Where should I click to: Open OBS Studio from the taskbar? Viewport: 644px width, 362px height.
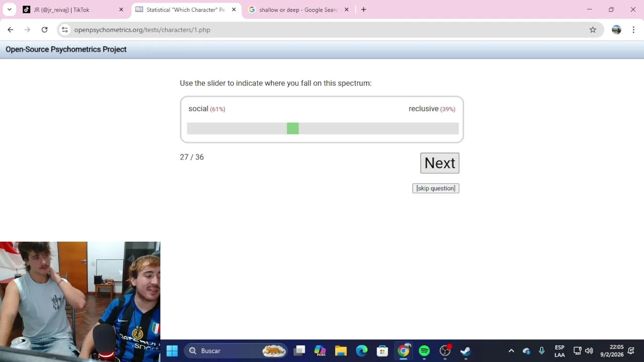coord(445,351)
